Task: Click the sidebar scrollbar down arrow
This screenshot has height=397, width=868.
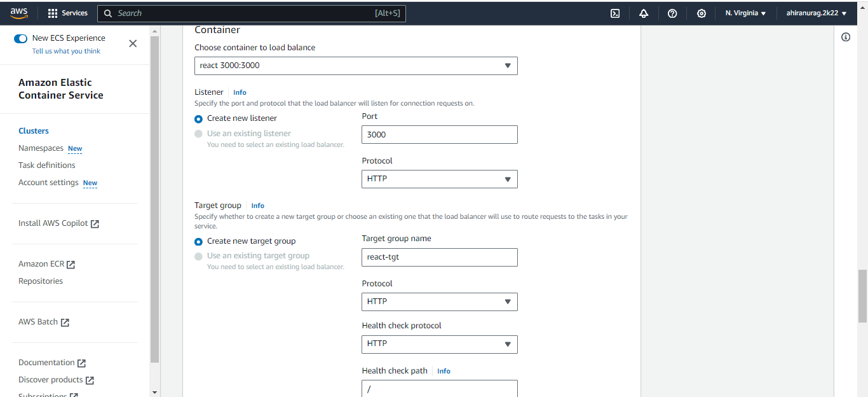Action: coord(154,392)
